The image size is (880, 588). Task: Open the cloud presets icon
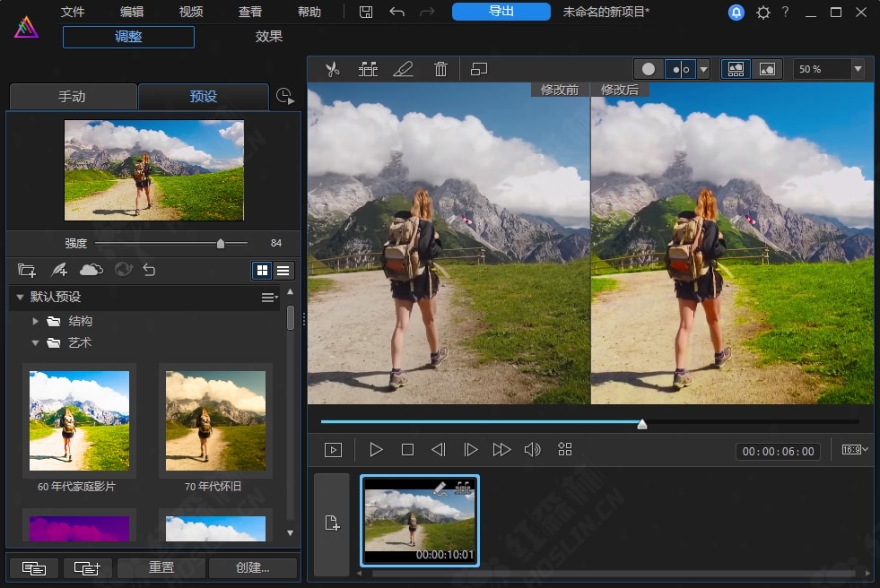91,270
